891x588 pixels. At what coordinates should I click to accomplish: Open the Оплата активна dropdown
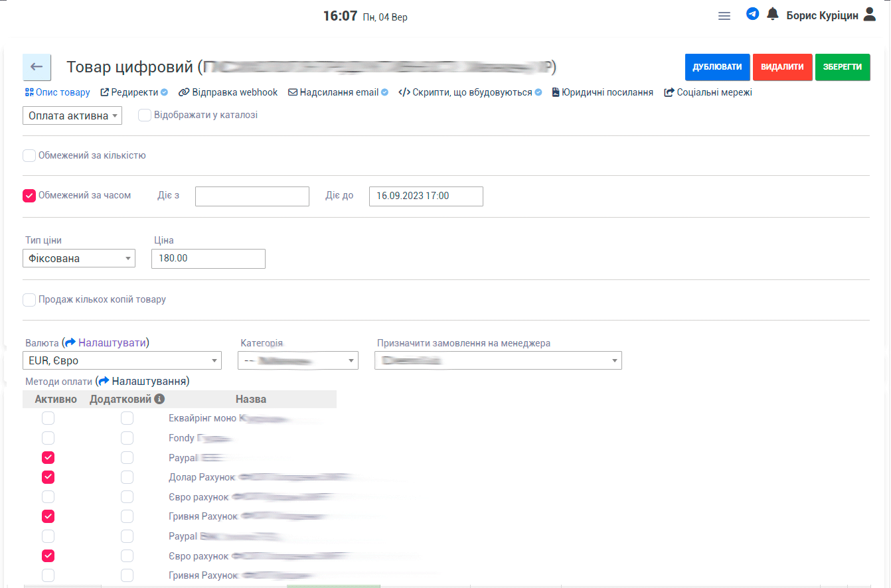[72, 115]
